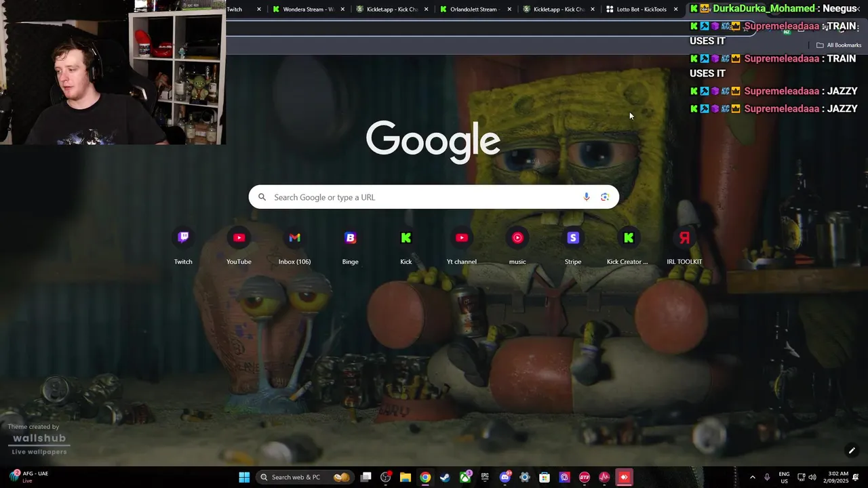The width and height of the screenshot is (868, 488).
Task: Launch Steam from the taskbar
Action: (x=445, y=477)
